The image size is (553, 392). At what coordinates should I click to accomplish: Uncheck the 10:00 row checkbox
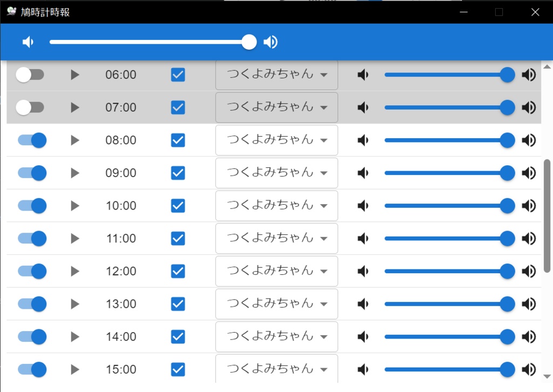178,206
